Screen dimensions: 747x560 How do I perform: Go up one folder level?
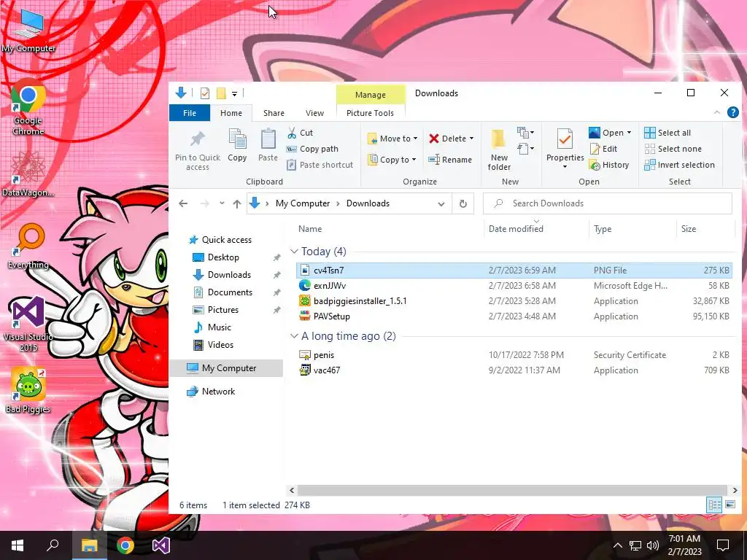pyautogui.click(x=237, y=204)
